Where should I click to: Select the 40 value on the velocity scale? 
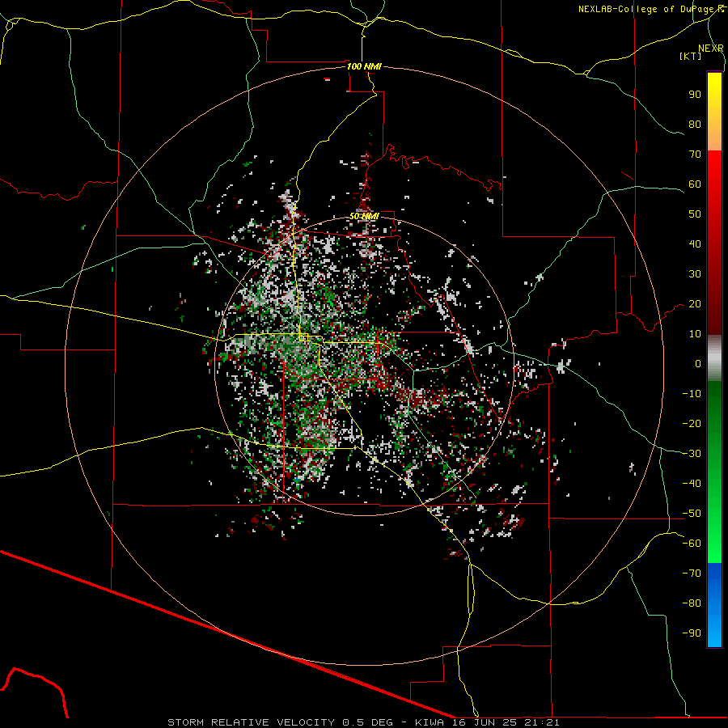point(695,243)
